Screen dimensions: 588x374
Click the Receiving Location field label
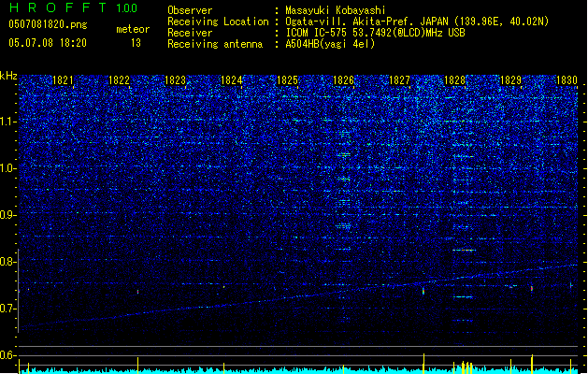pyautogui.click(x=218, y=22)
